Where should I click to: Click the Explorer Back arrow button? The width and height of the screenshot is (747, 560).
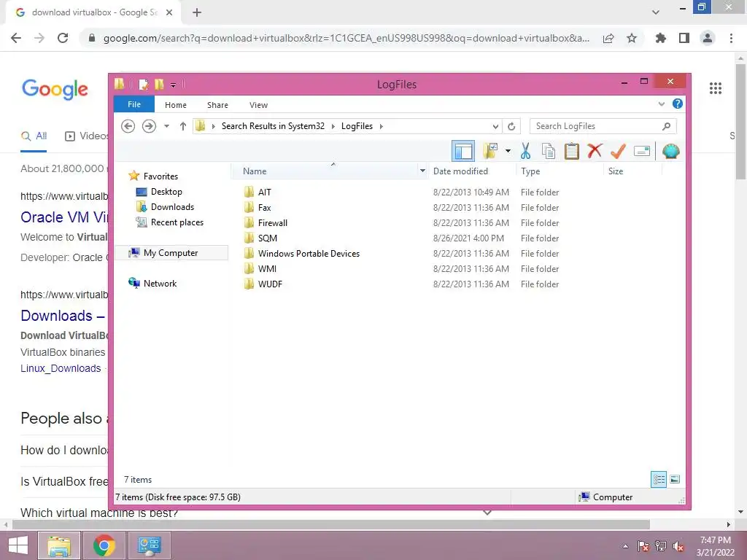coord(128,126)
